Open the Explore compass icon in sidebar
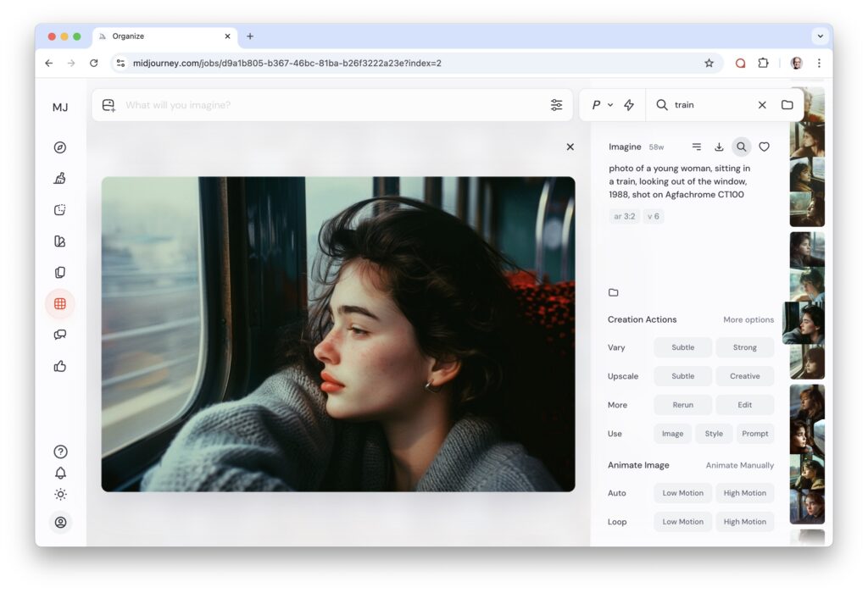Screen dimensions: 868x593 click(60, 147)
